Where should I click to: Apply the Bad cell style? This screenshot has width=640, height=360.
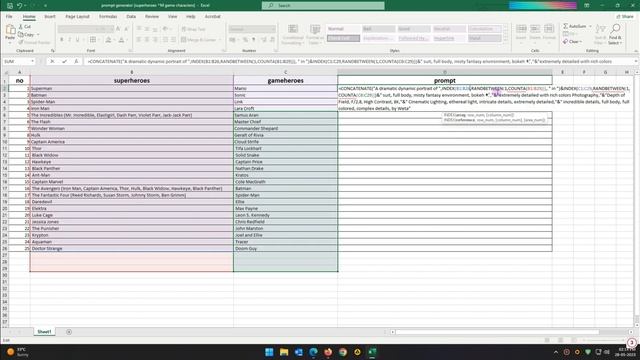(x=378, y=29)
